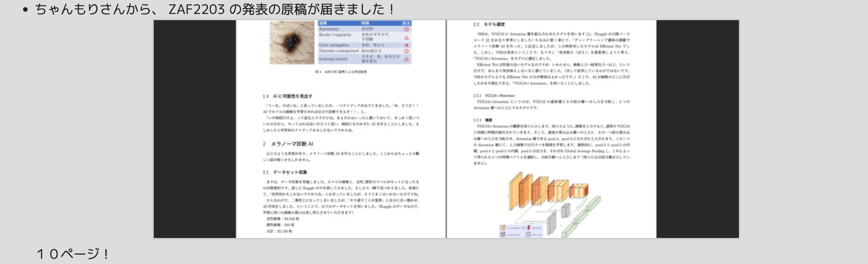Click the dark left margin of embedded image
The image size is (868, 264).
pos(194,129)
